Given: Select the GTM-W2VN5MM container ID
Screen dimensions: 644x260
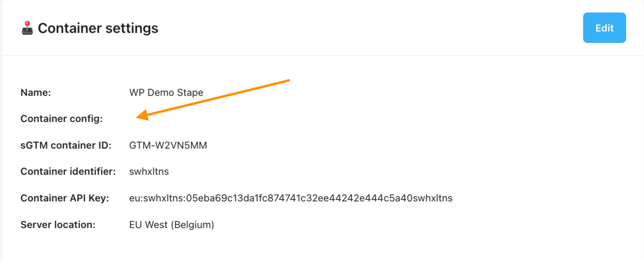Looking at the screenshot, I should click(168, 145).
